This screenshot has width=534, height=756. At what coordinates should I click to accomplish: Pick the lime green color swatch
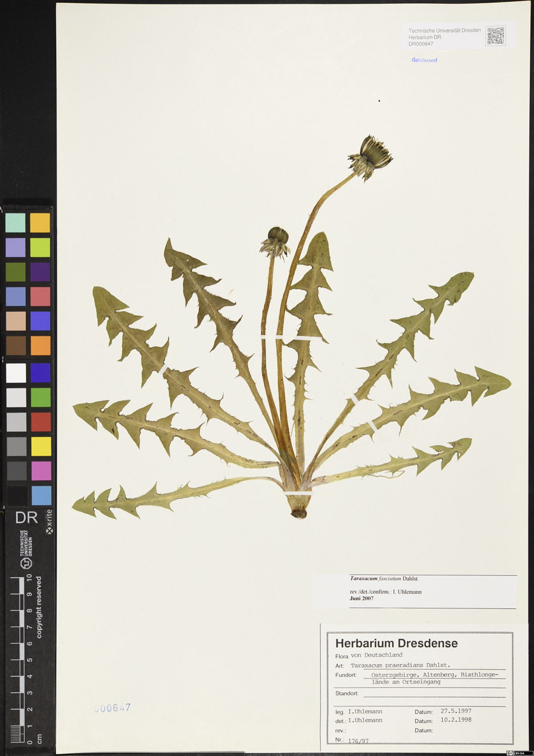pos(40,247)
